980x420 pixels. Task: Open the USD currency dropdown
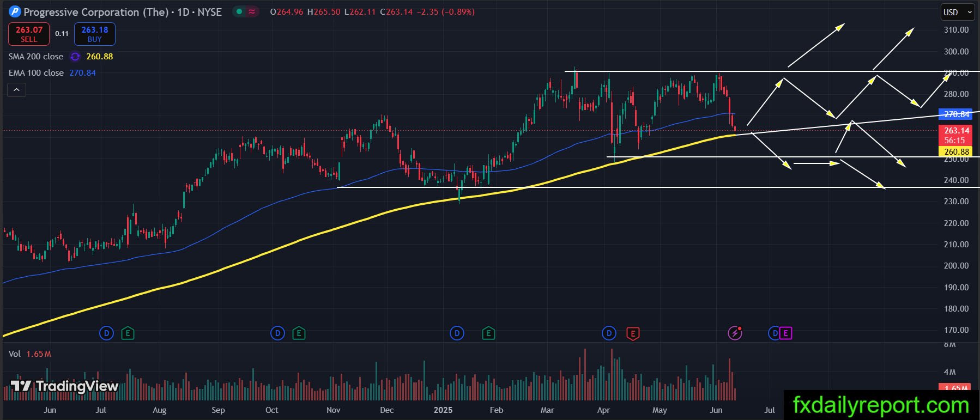(958, 12)
